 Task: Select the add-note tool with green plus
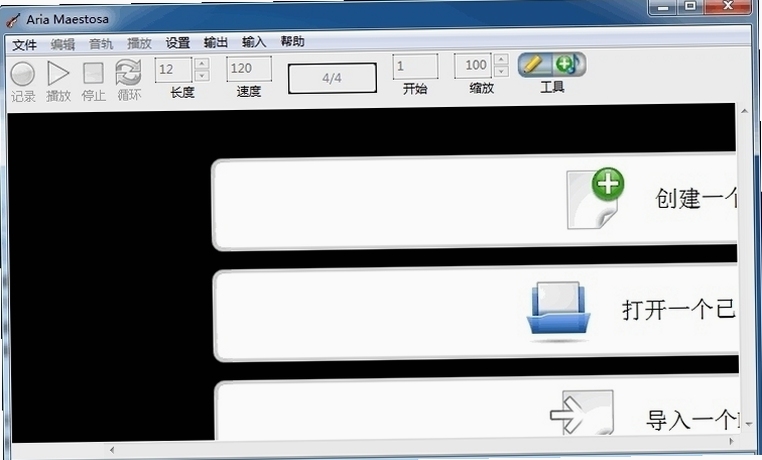[x=569, y=65]
